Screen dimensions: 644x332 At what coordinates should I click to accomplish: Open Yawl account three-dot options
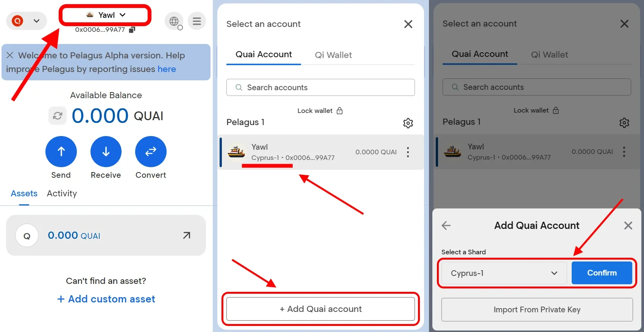coord(408,152)
